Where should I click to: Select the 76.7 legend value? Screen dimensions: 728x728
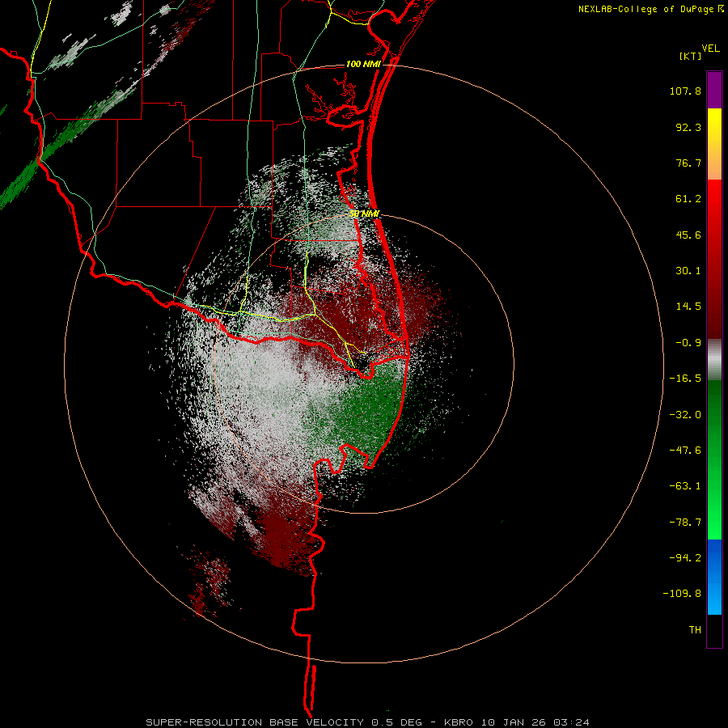point(688,163)
